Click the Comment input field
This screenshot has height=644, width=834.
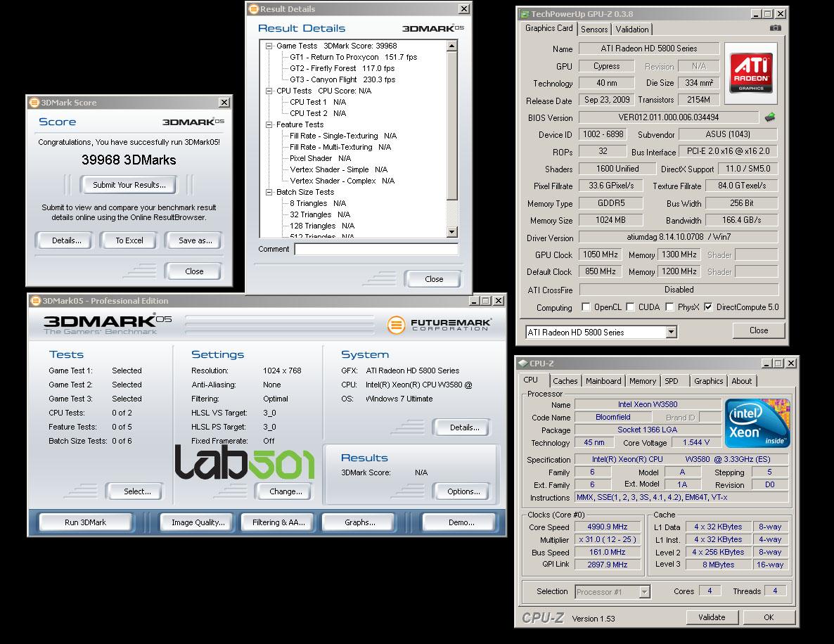[376, 250]
